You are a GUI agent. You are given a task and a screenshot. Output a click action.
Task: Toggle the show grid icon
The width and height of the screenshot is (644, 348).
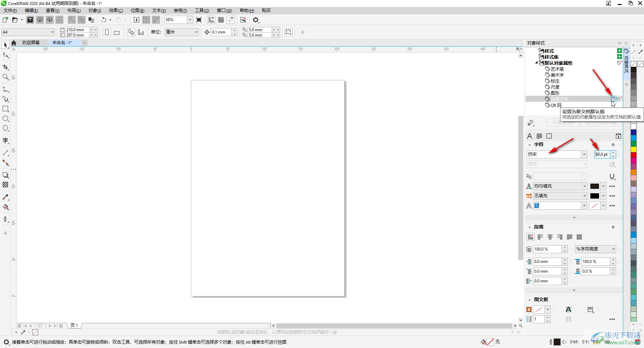point(221,20)
